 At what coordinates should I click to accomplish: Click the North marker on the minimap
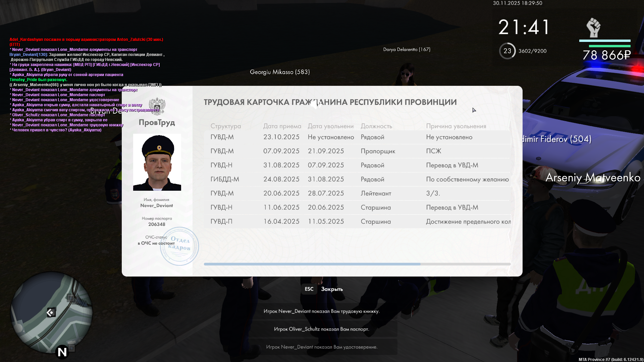point(62,352)
